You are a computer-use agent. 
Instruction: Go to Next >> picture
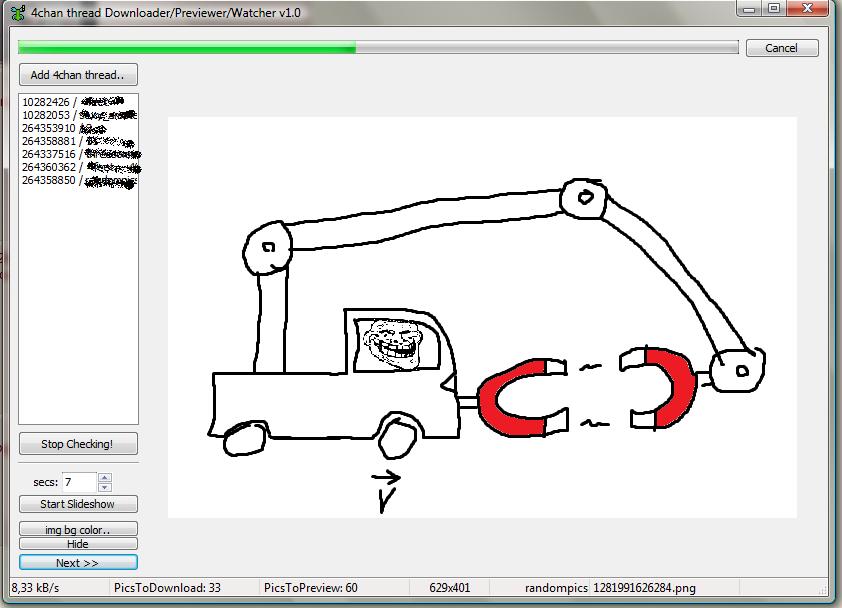point(78,562)
